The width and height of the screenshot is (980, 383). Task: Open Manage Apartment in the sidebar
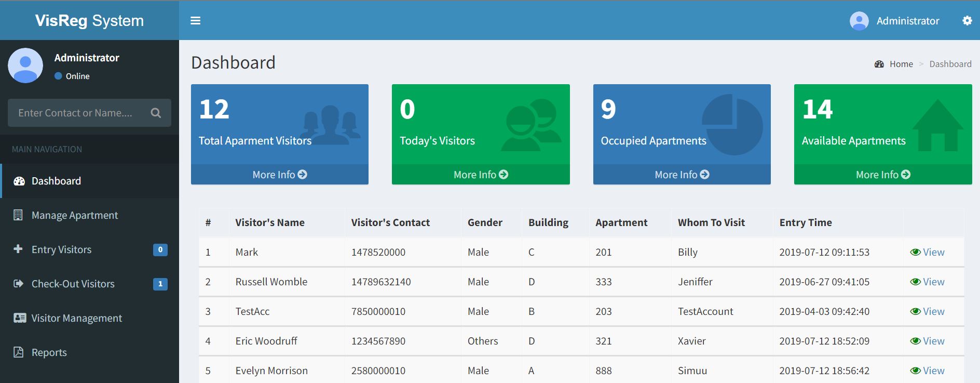click(x=75, y=215)
